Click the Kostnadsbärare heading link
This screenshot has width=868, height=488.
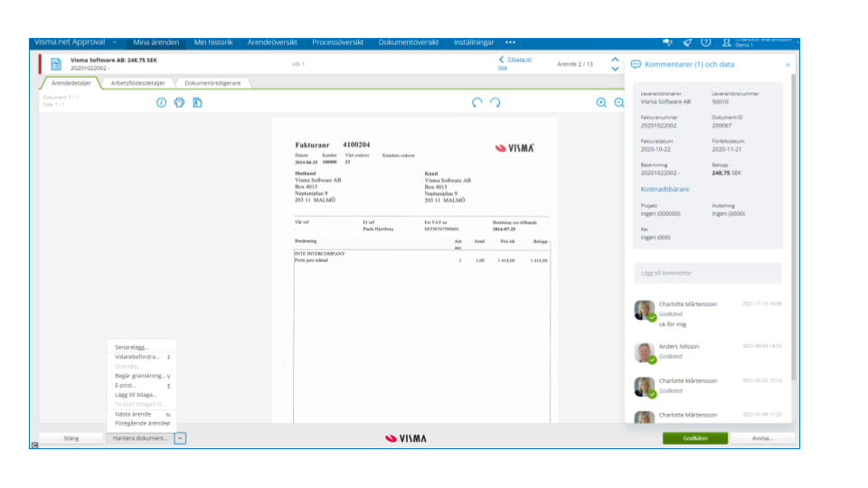[665, 189]
